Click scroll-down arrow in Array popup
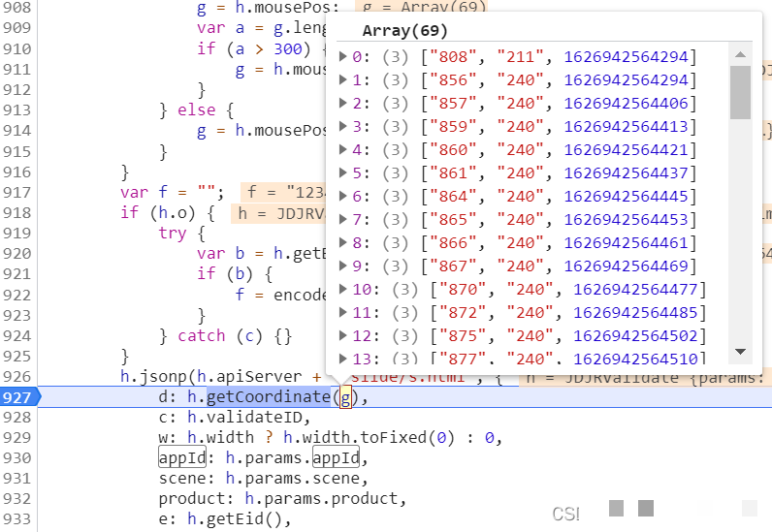The height and width of the screenshot is (532, 772). pos(741,352)
